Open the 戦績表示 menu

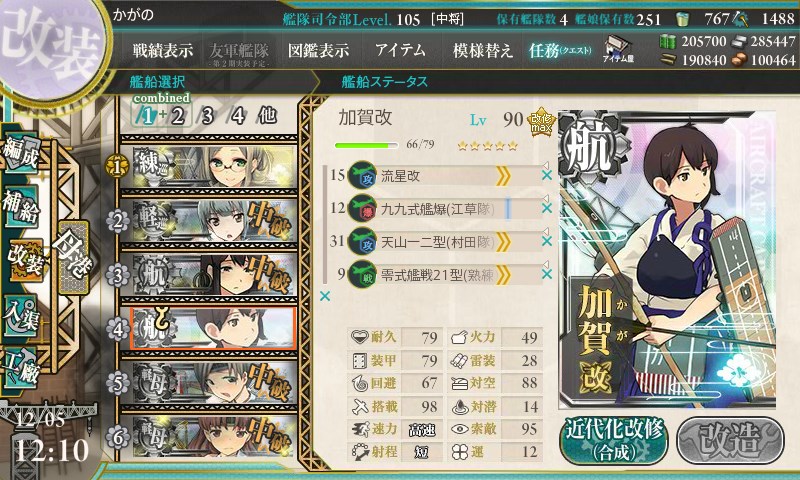163,50
